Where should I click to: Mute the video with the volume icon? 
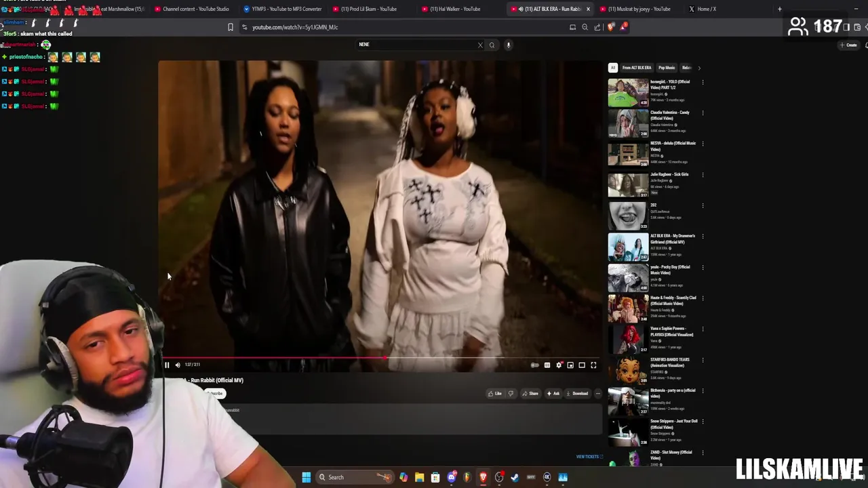tap(178, 365)
